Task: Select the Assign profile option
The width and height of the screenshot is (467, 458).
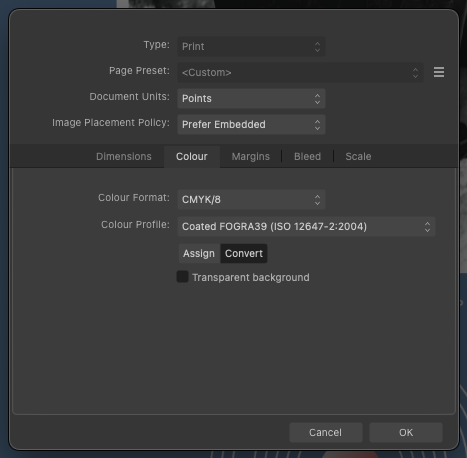Action: pos(199,253)
